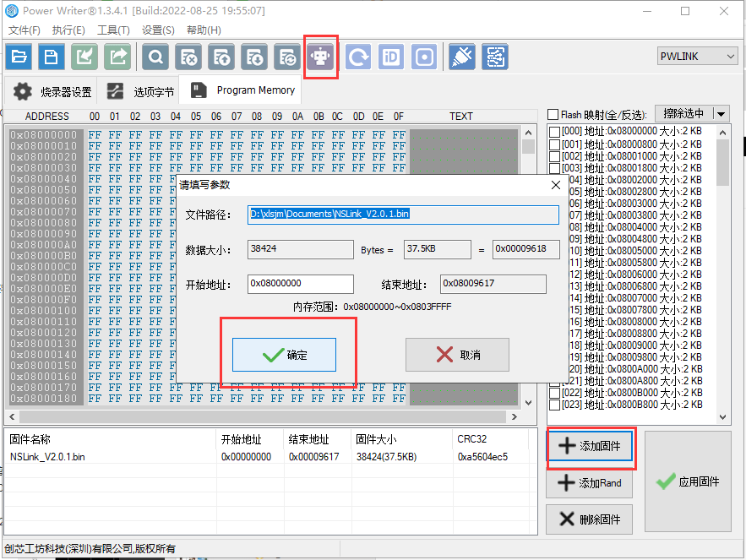This screenshot has height=560, width=746.
Task: Open the PWLINK programmer dropdown
Action: (697, 57)
